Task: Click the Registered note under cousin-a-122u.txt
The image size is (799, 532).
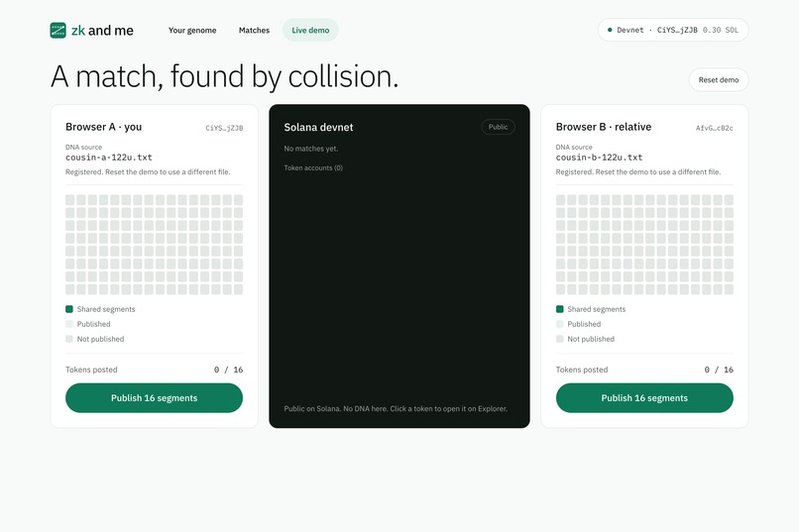Action: pos(148,172)
